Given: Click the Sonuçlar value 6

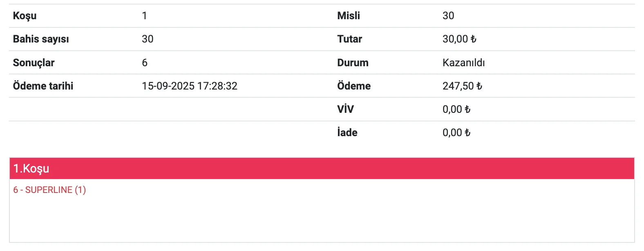Looking at the screenshot, I should pos(145,63).
